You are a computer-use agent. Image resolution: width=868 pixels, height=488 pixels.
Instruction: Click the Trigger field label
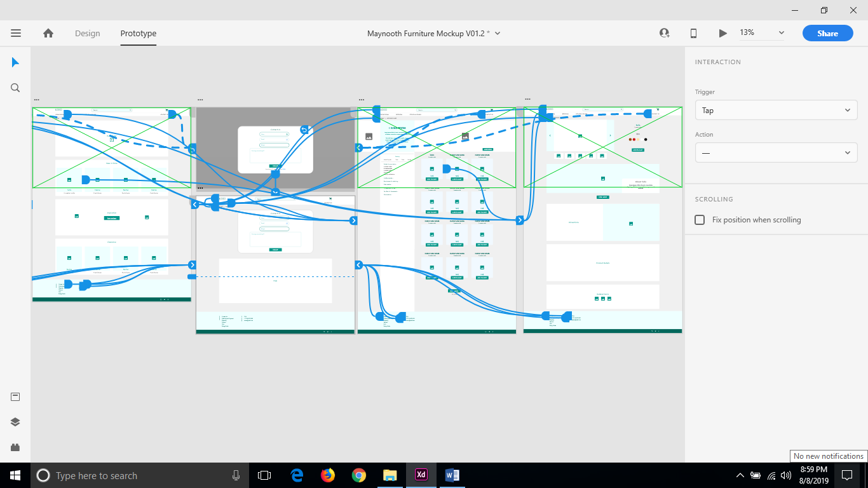click(705, 92)
